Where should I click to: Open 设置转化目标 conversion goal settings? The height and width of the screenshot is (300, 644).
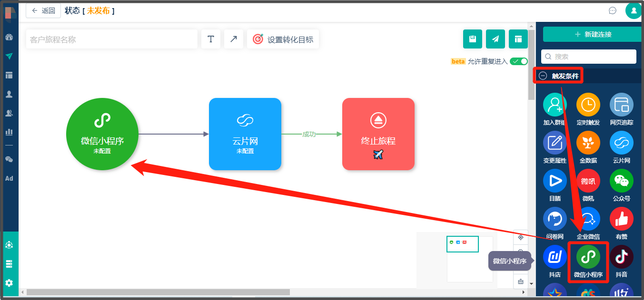pos(283,39)
